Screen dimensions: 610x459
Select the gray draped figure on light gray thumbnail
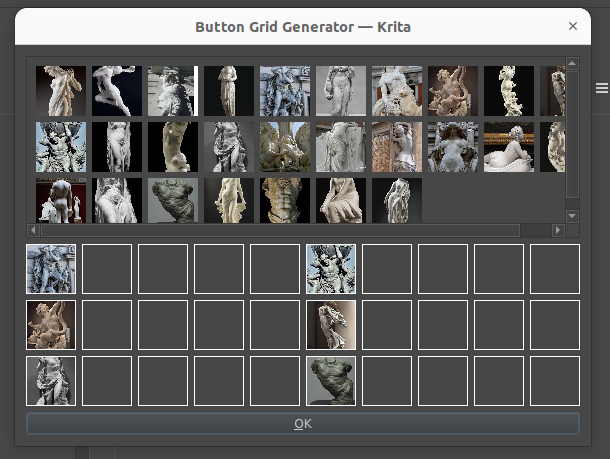coord(341,91)
